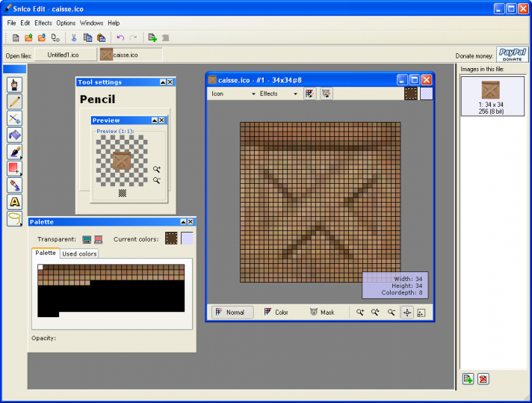
Task: Select the Pencil tool in the toolbox
Action: (14, 102)
